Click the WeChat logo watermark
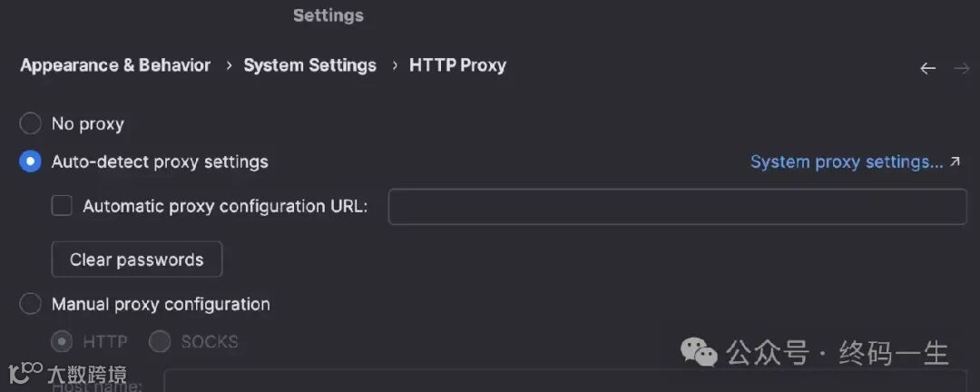Image resolution: width=980 pixels, height=392 pixels. 700,352
